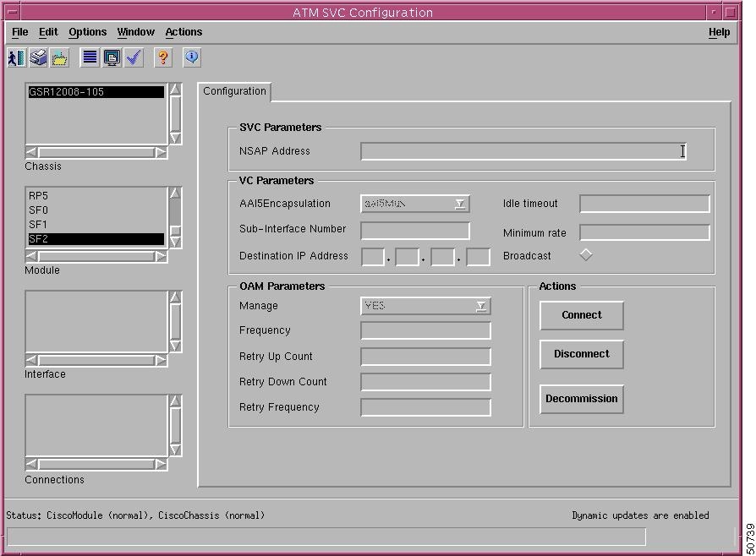Select SF1 in the Module list
The width and height of the screenshot is (756, 556).
point(96,225)
